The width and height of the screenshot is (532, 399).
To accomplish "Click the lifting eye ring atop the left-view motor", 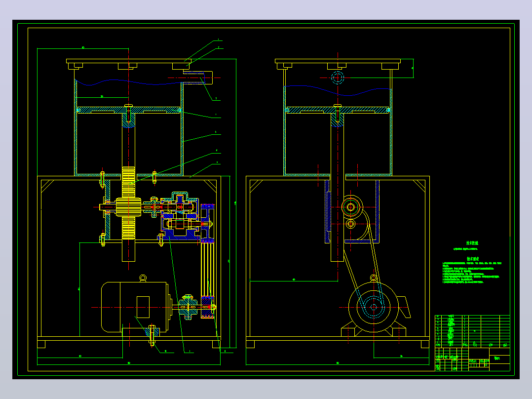I will (x=143, y=279).
